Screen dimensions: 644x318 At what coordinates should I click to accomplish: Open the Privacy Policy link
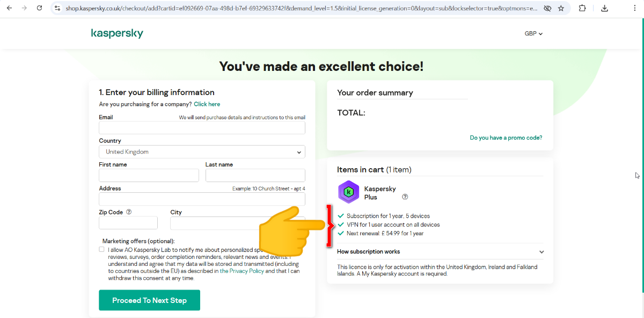coord(247,271)
